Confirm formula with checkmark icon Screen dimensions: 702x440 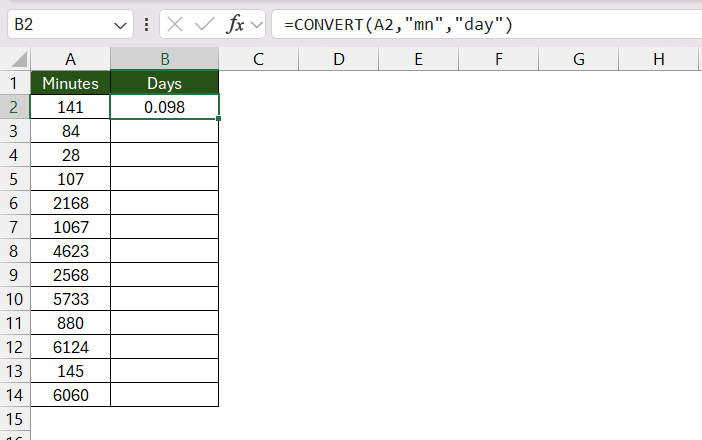tap(205, 24)
